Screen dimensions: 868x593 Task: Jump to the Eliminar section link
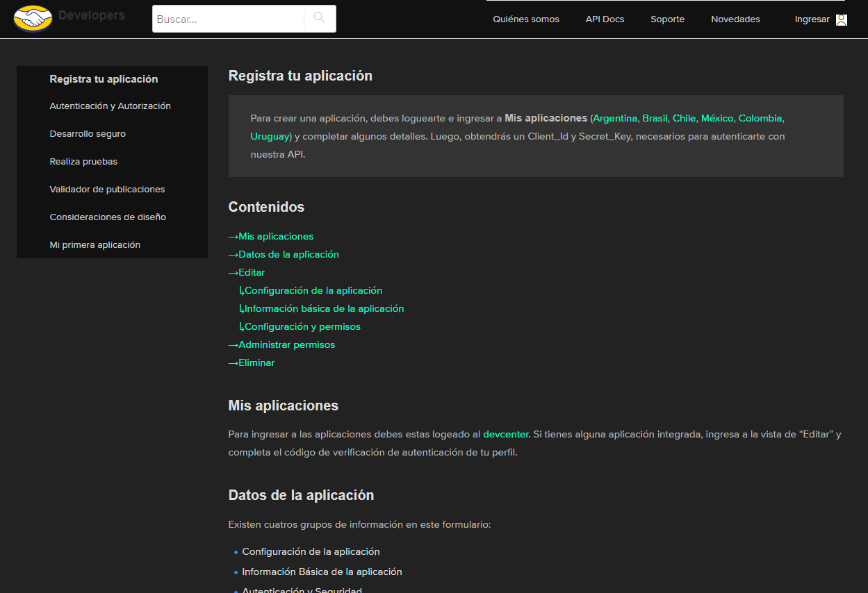256,363
